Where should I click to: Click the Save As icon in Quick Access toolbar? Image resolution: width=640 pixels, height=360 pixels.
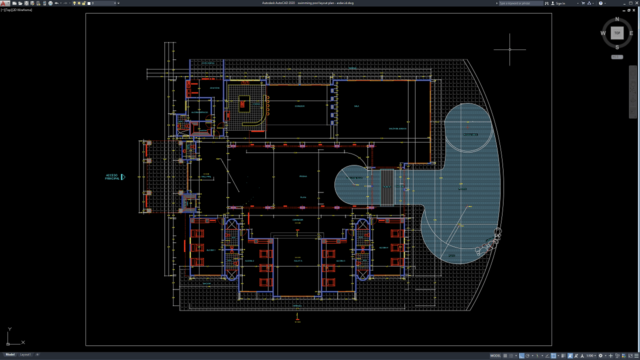coord(32,3)
